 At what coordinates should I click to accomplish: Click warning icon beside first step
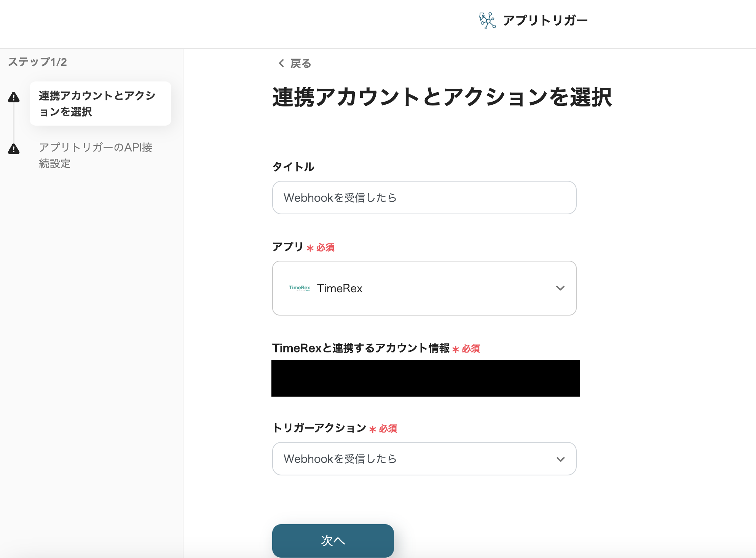point(14,97)
